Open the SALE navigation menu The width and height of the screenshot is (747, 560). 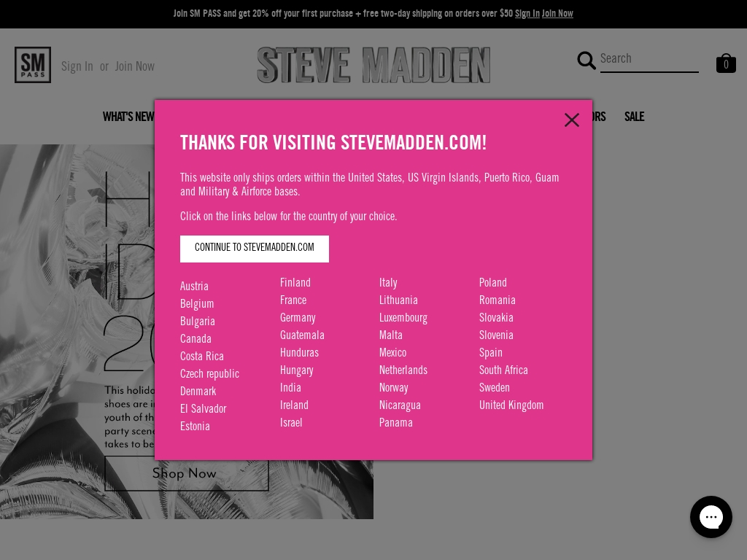tap(634, 117)
